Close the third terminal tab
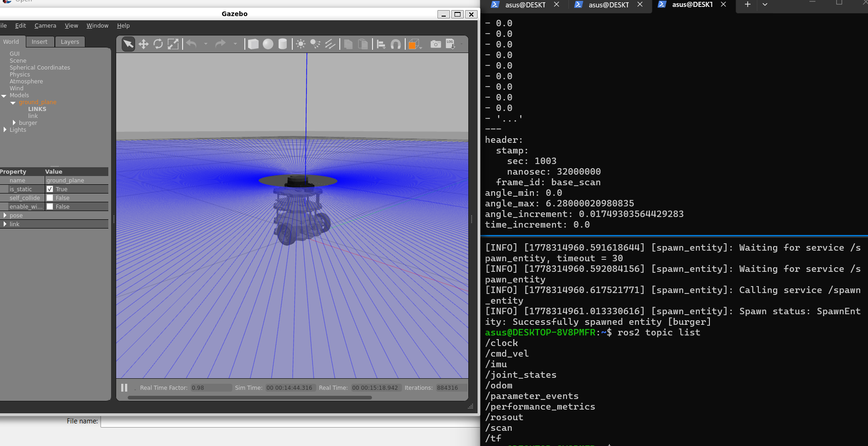 point(723,4)
